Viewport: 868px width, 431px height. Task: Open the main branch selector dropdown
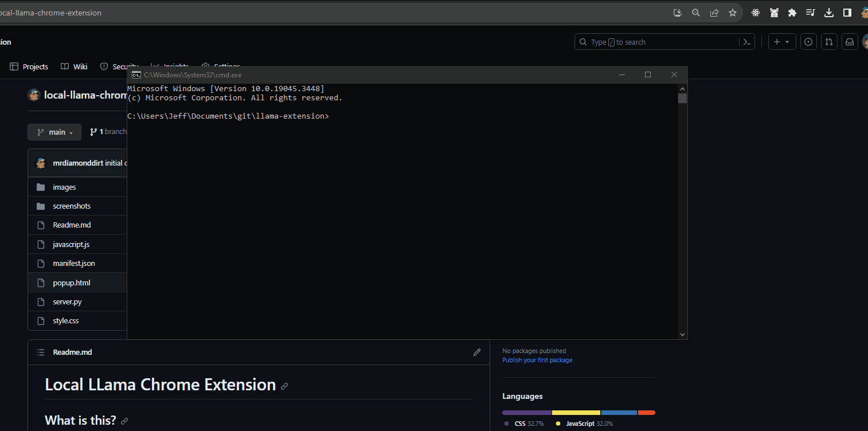click(54, 132)
